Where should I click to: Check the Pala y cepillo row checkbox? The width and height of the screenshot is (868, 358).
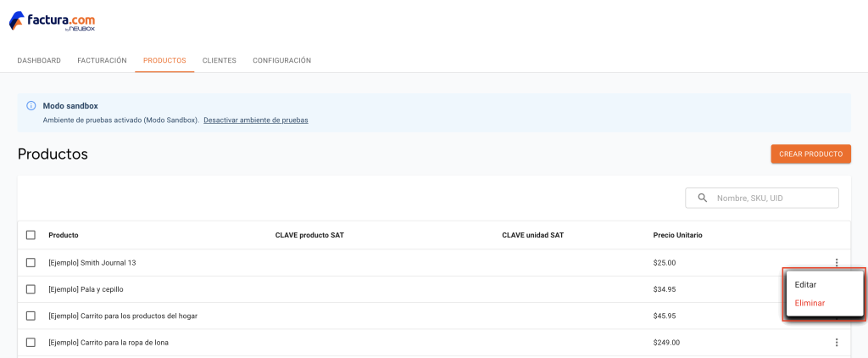tap(31, 289)
